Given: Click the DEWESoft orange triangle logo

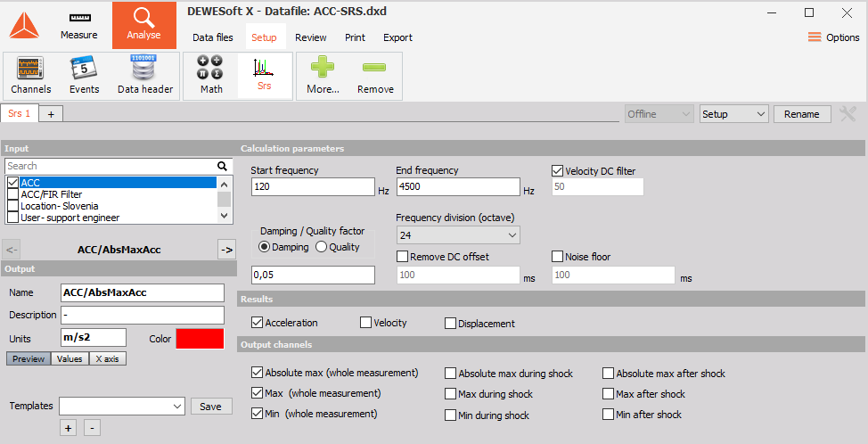Looking at the screenshot, I should [x=24, y=26].
